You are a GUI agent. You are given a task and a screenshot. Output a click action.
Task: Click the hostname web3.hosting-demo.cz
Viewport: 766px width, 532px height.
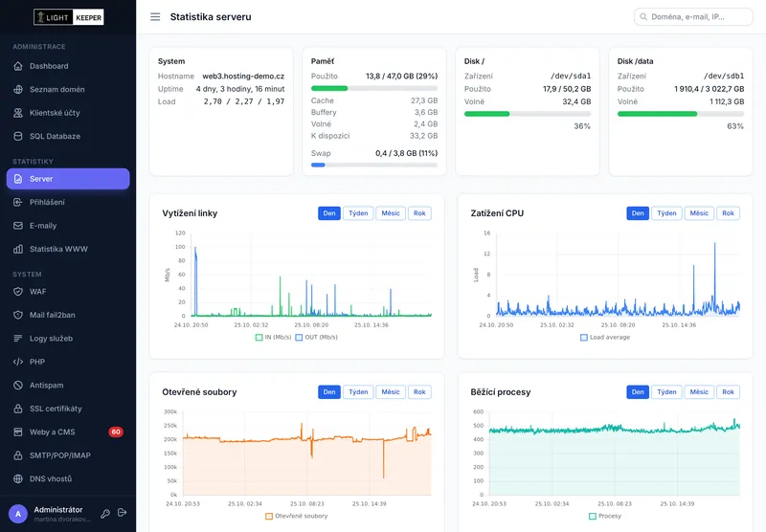coord(243,77)
